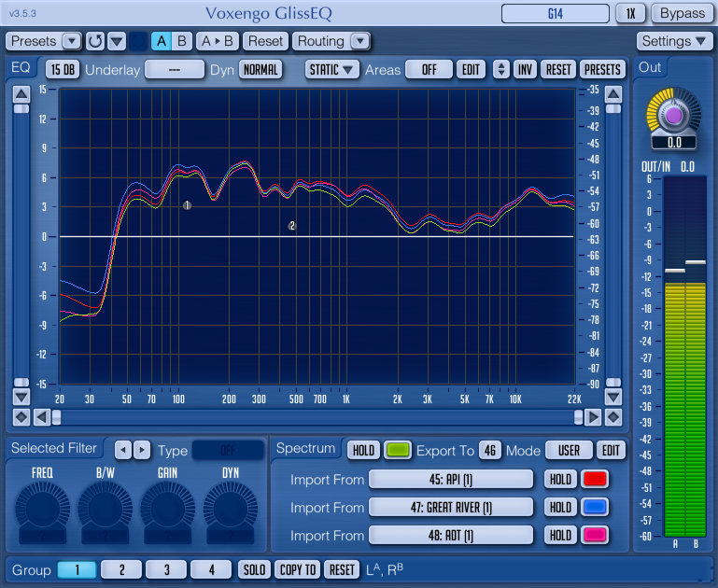The width and height of the screenshot is (718, 588).
Task: Click the previous filter left arrow icon
Action: pos(123,450)
